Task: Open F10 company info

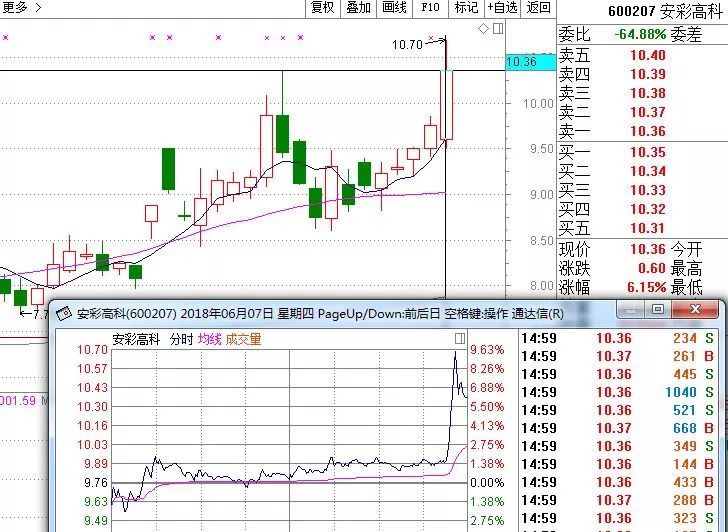Action: tap(430, 8)
